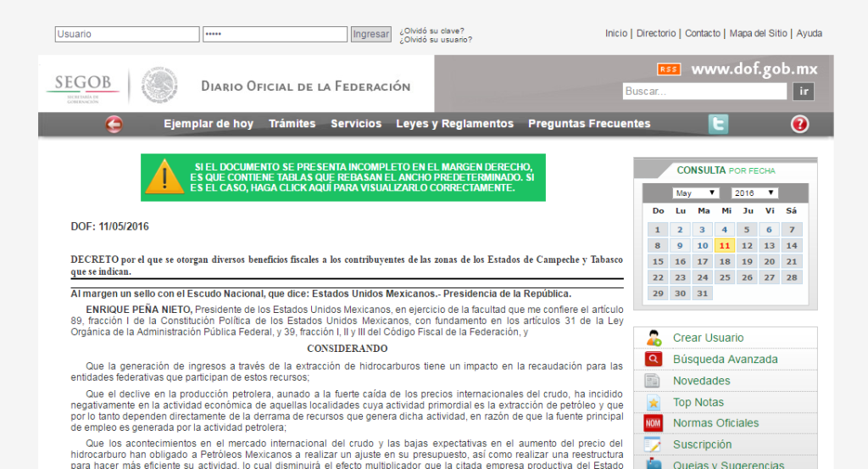Viewport: 868px width, 469px height.
Task: Click the ¿Olvidó su clave? link
Action: point(431,31)
